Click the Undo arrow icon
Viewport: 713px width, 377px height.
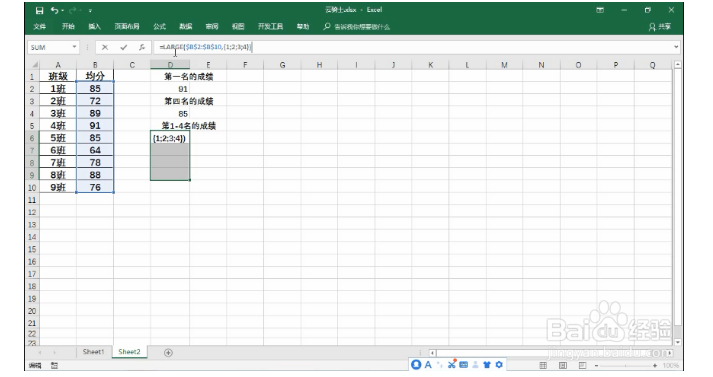pos(54,10)
